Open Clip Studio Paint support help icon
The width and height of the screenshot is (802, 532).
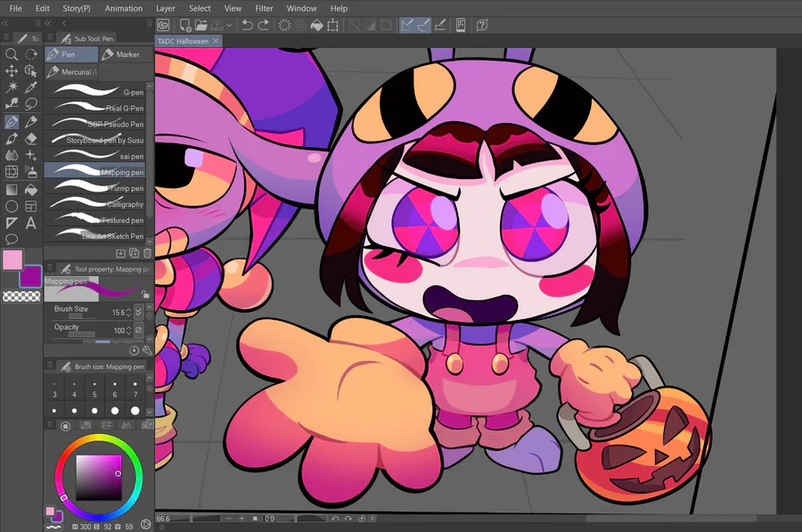(482, 25)
